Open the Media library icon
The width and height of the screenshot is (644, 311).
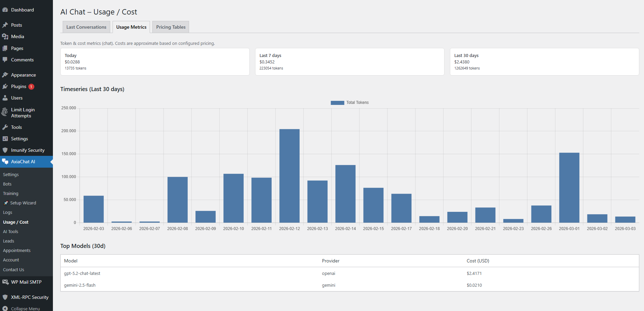[x=5, y=36]
